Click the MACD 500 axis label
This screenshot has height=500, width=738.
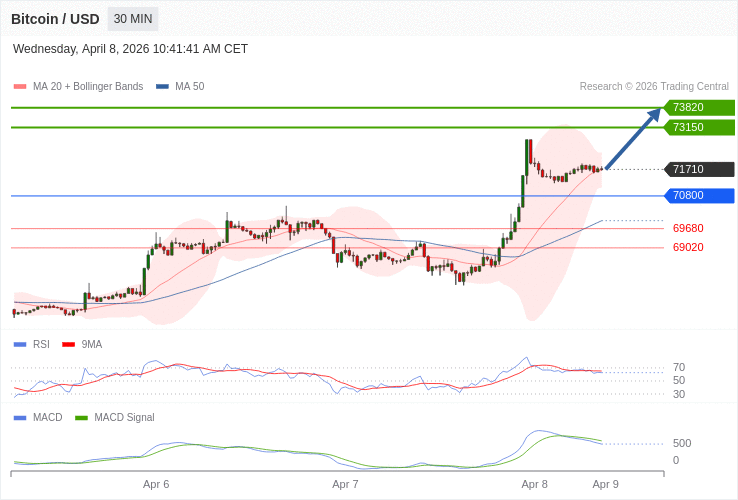pyautogui.click(x=682, y=443)
